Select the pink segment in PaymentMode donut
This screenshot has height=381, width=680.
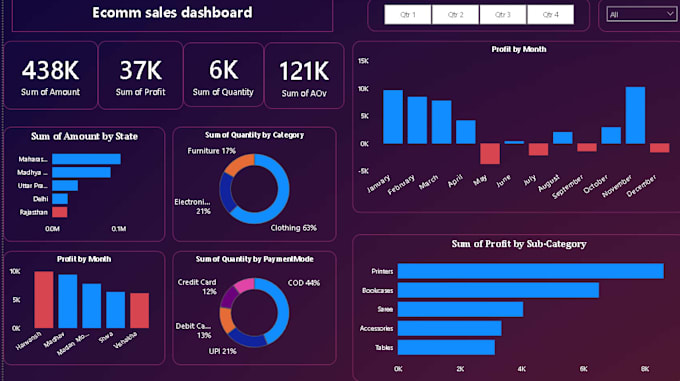pos(244,285)
